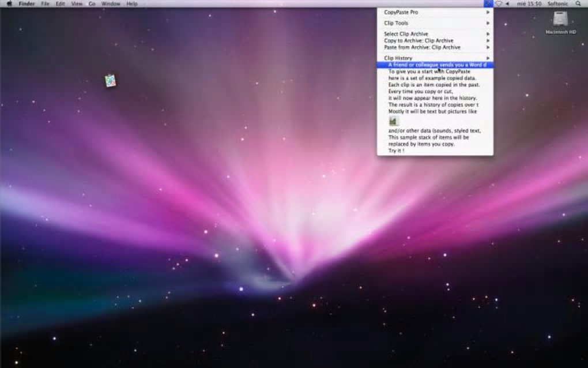
Task: Expand Copy to Archive submenu arrow
Action: pyautogui.click(x=488, y=40)
